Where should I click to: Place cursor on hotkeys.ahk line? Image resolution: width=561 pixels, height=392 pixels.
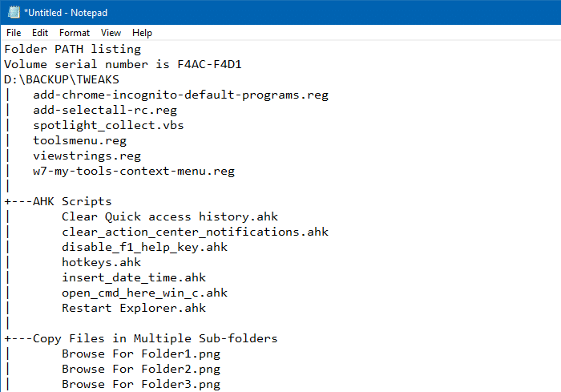click(x=101, y=263)
